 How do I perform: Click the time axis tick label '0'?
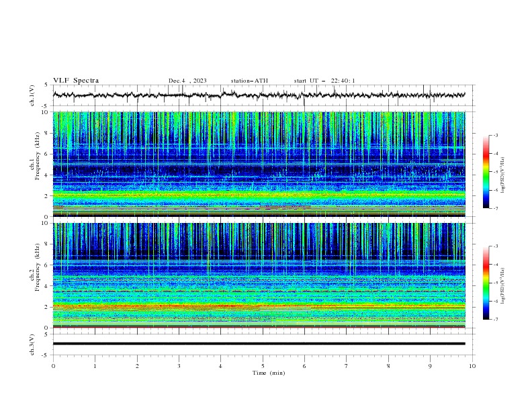[53, 366]
